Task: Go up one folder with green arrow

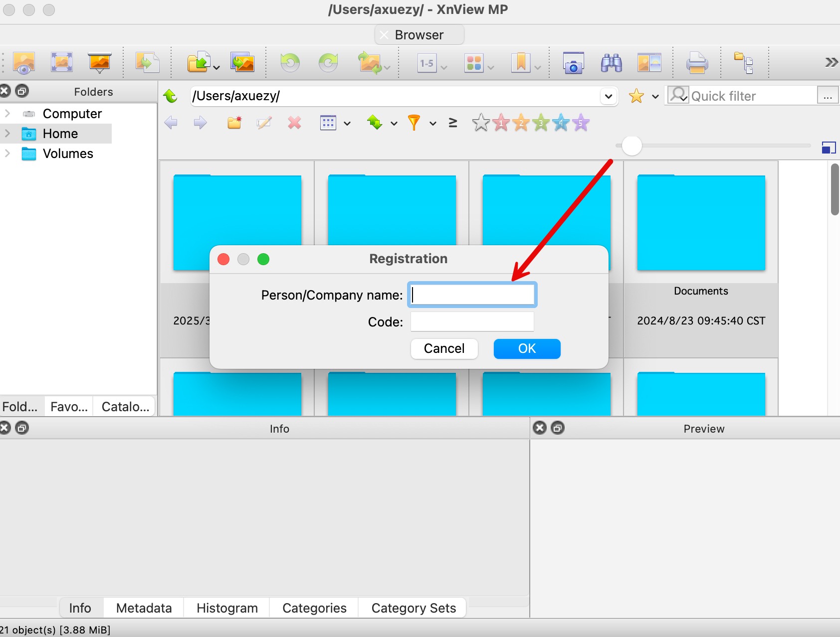Action: click(x=171, y=96)
